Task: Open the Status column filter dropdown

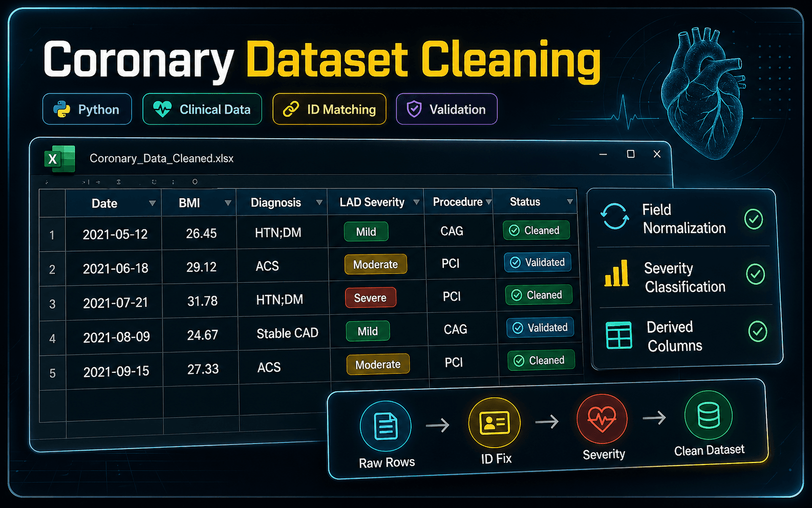Action: pyautogui.click(x=570, y=202)
